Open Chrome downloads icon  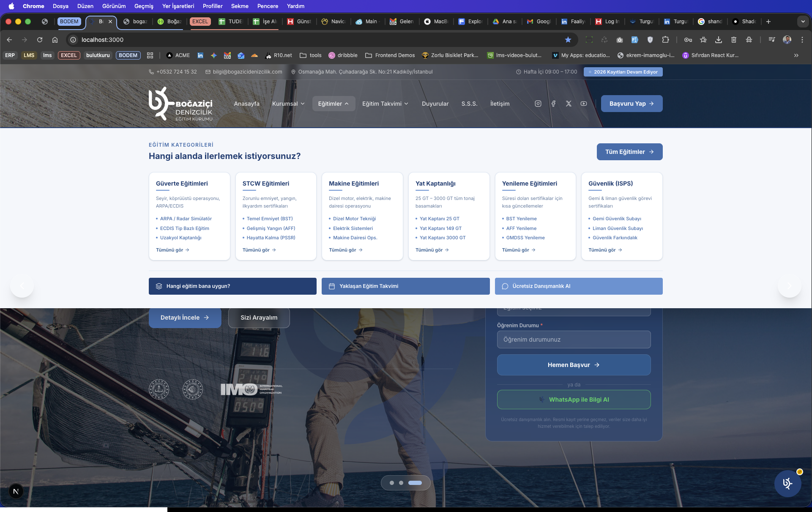point(718,40)
